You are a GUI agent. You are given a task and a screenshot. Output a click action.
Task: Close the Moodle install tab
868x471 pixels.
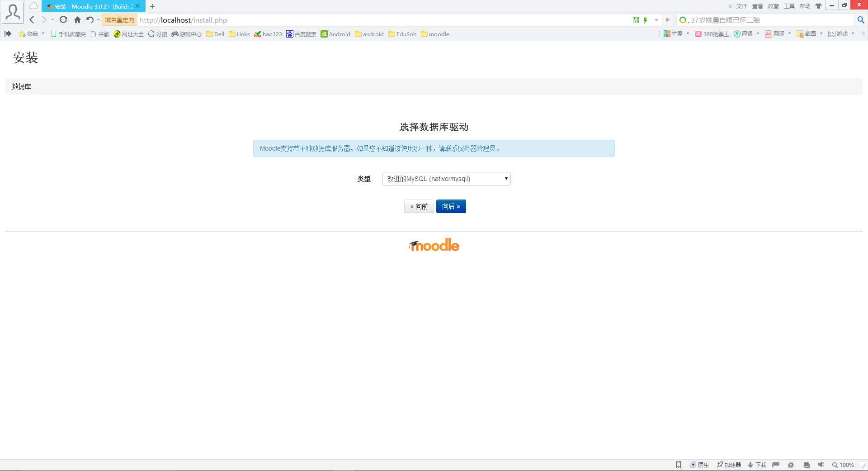(x=138, y=6)
